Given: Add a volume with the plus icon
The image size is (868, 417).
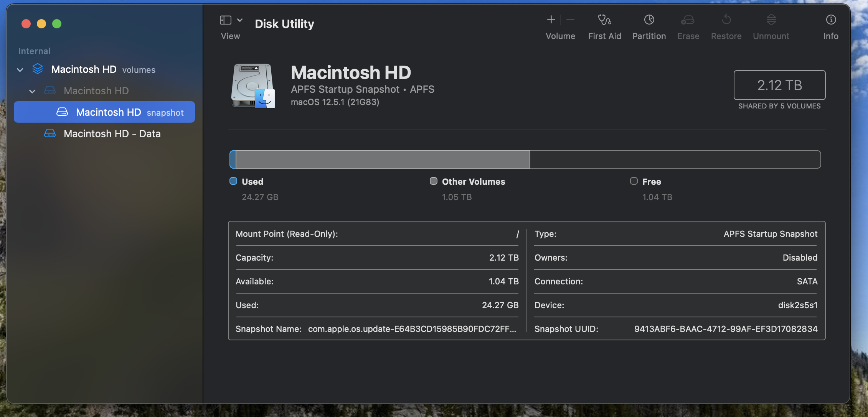Looking at the screenshot, I should point(551,19).
